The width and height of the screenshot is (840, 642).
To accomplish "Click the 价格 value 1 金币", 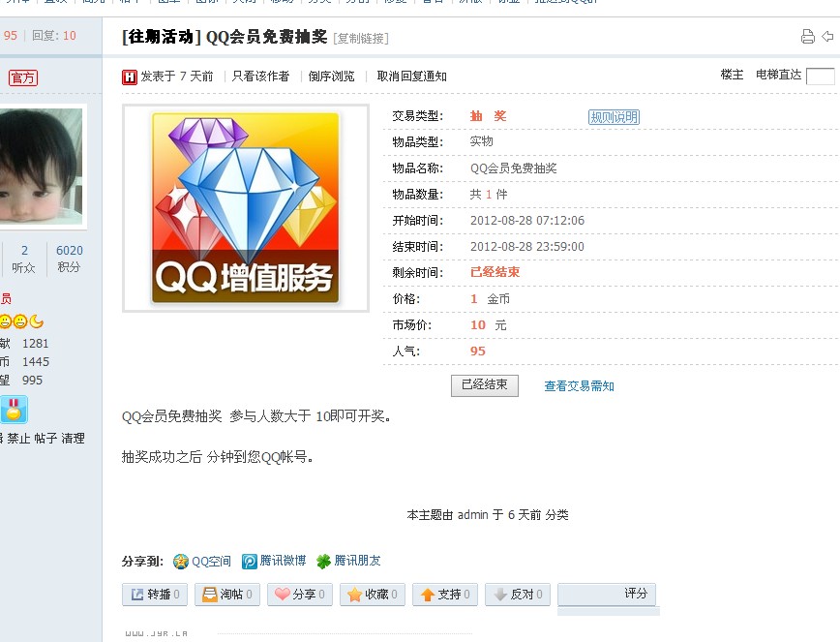I will coord(490,299).
